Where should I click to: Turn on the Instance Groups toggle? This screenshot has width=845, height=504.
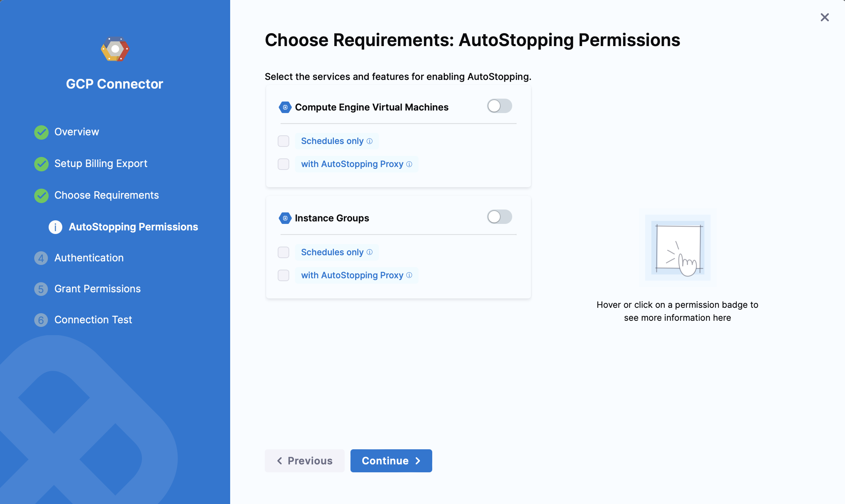[499, 217]
